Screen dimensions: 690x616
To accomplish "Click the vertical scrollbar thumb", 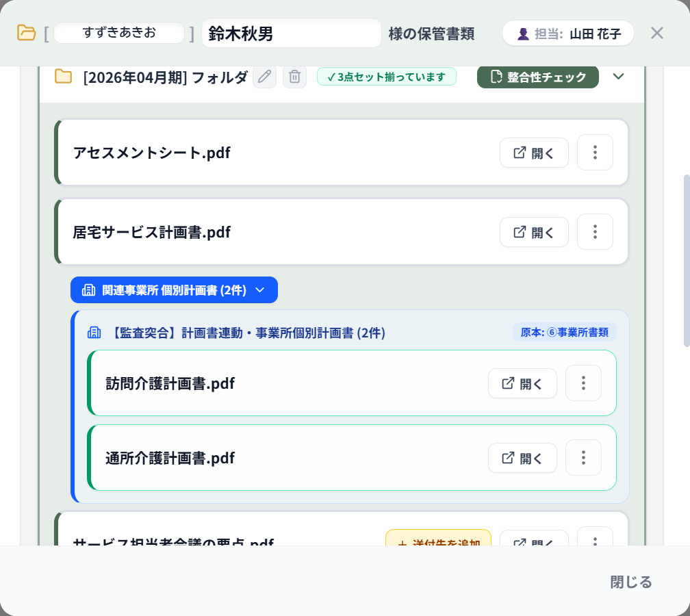I will (687, 261).
